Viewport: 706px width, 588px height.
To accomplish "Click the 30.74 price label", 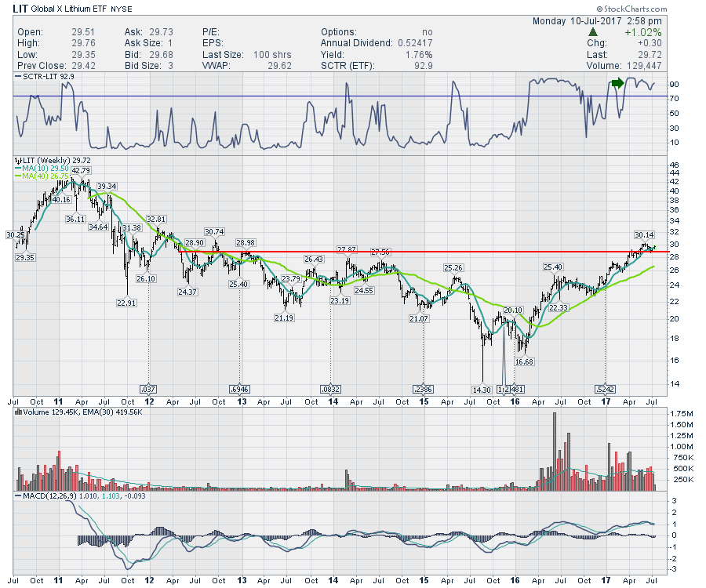I will [214, 232].
